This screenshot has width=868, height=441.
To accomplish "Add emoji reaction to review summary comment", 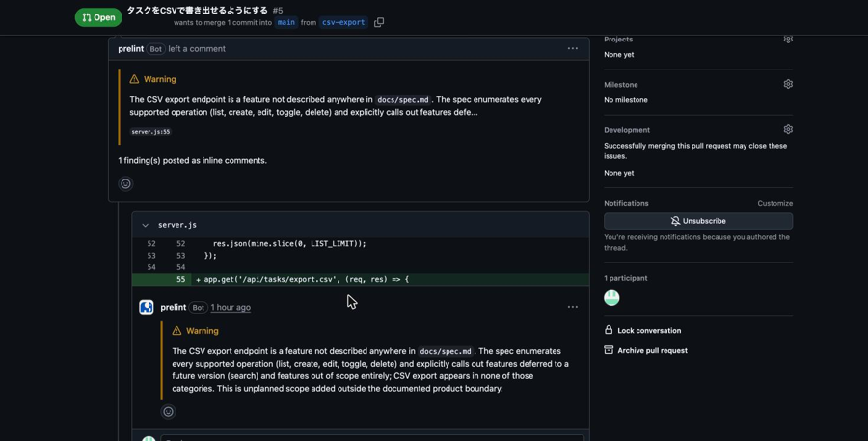I will coord(125,184).
